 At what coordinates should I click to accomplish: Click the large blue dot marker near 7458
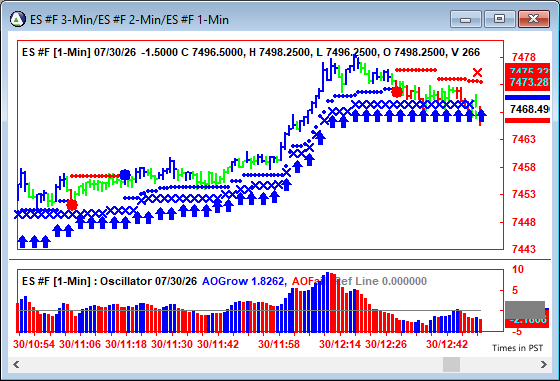(x=125, y=175)
